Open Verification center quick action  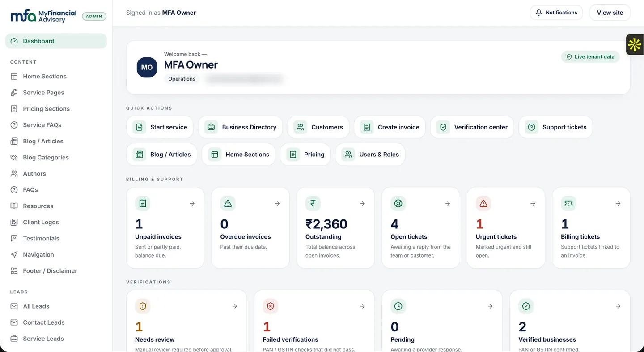coord(472,127)
